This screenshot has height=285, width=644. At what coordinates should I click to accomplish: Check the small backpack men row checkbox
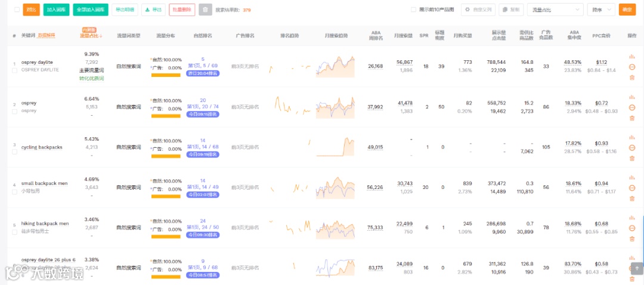14,192
